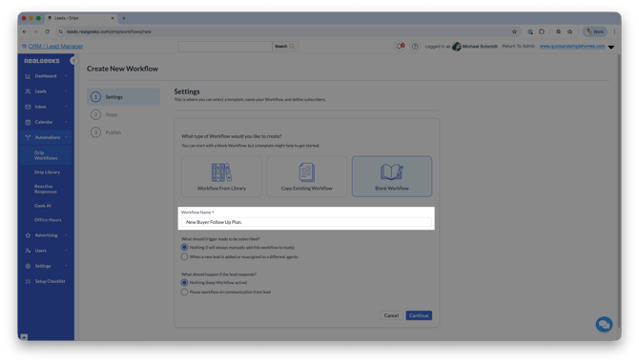Go back in browser
The image size is (639, 364).
[25, 31]
